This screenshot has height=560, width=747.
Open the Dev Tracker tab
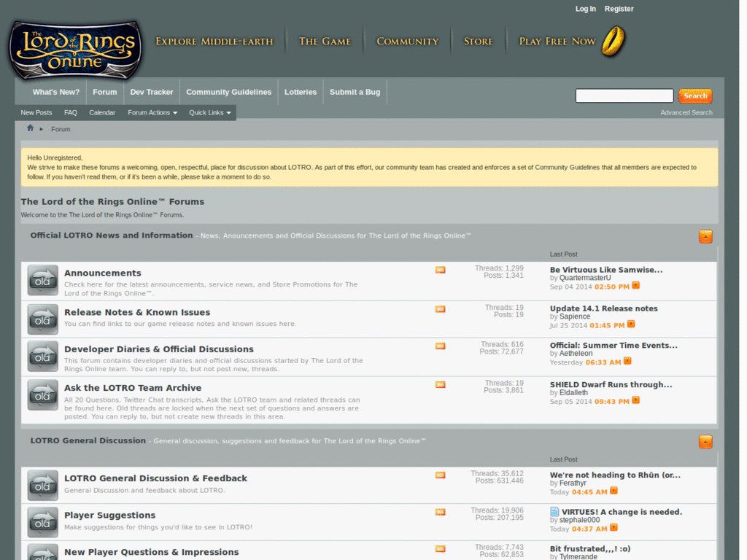pyautogui.click(x=152, y=92)
